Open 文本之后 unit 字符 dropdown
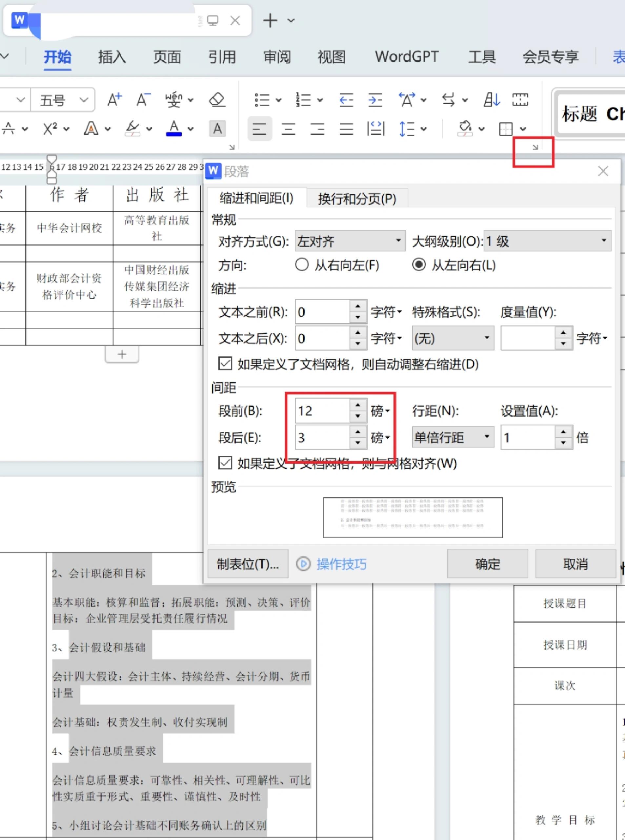625x840 pixels. coord(386,338)
